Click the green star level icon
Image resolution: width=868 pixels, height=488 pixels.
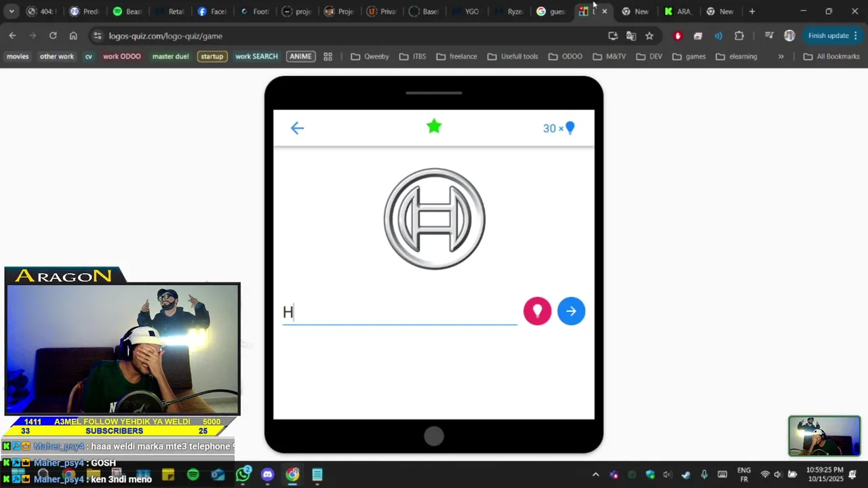pyautogui.click(x=434, y=126)
